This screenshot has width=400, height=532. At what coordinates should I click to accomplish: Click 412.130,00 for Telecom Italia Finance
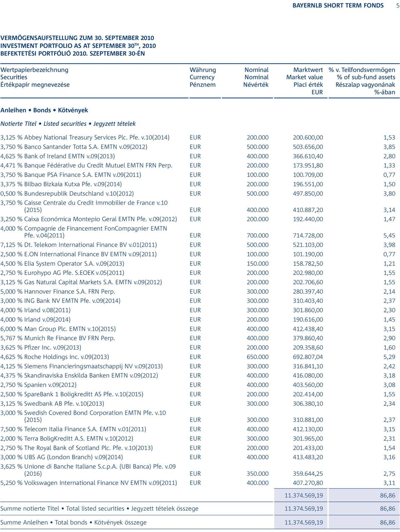pos(308,429)
